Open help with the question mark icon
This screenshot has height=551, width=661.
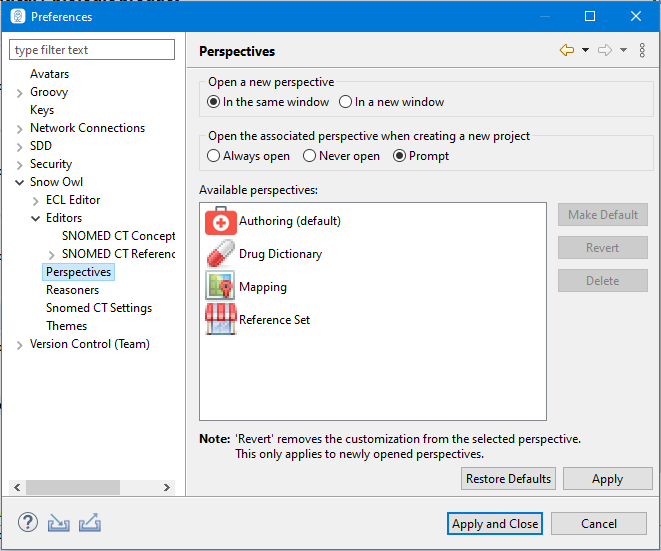tap(27, 523)
